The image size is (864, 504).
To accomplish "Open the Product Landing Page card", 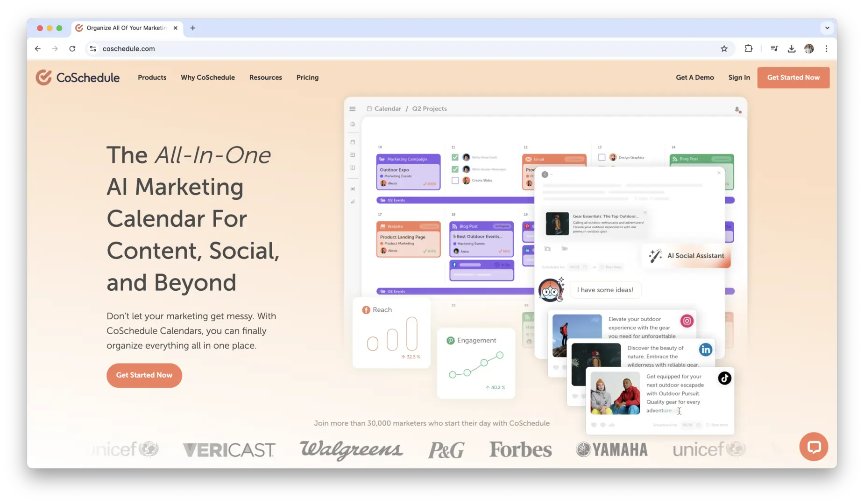I will (x=408, y=239).
